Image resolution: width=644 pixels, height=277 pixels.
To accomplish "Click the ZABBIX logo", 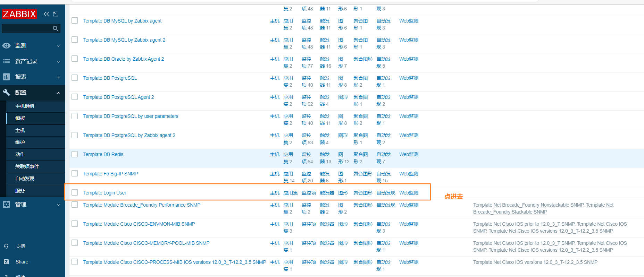I will pyautogui.click(x=19, y=14).
